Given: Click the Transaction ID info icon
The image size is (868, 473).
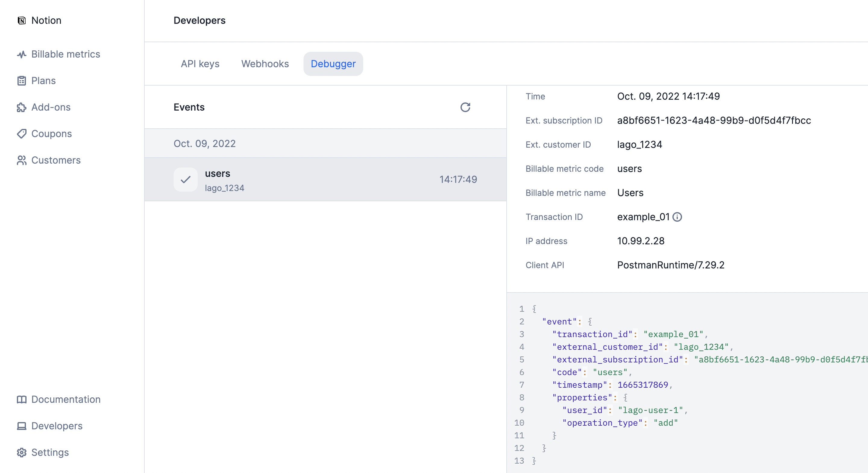Looking at the screenshot, I should 677,217.
